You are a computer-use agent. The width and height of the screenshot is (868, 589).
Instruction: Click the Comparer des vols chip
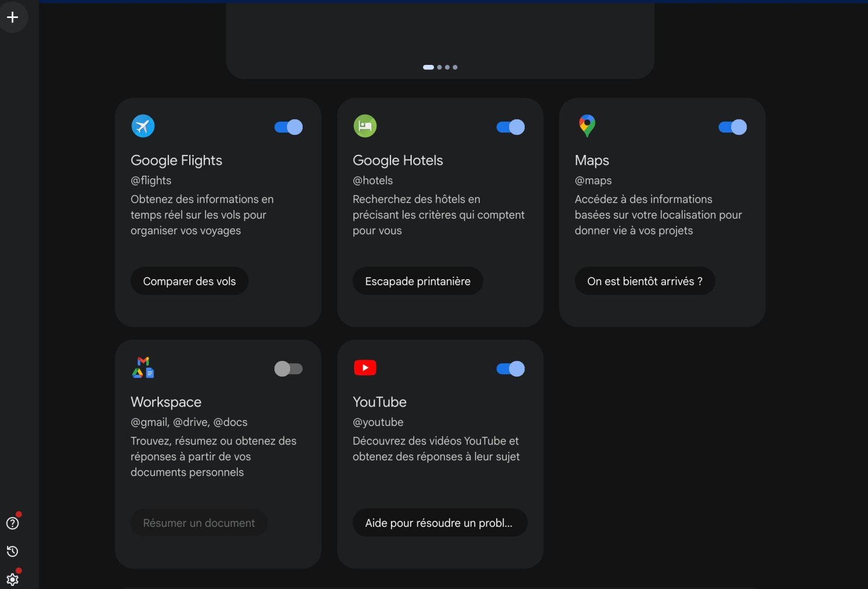[x=189, y=281]
